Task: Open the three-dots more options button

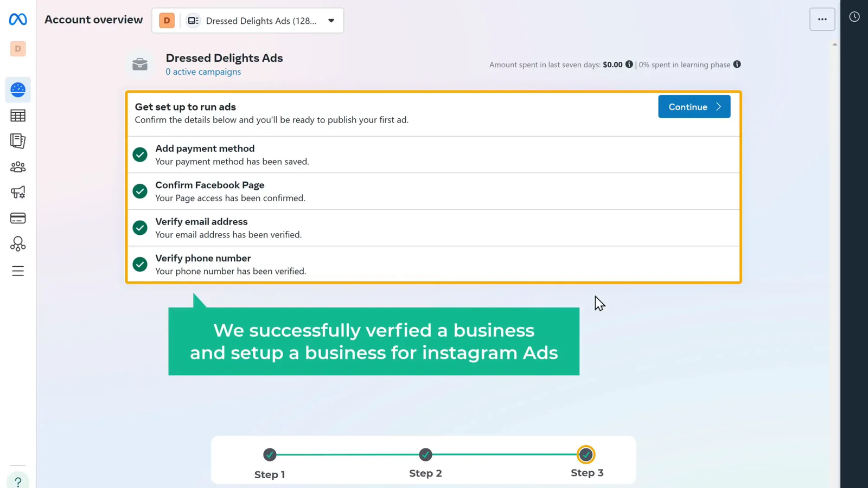Action: [822, 20]
